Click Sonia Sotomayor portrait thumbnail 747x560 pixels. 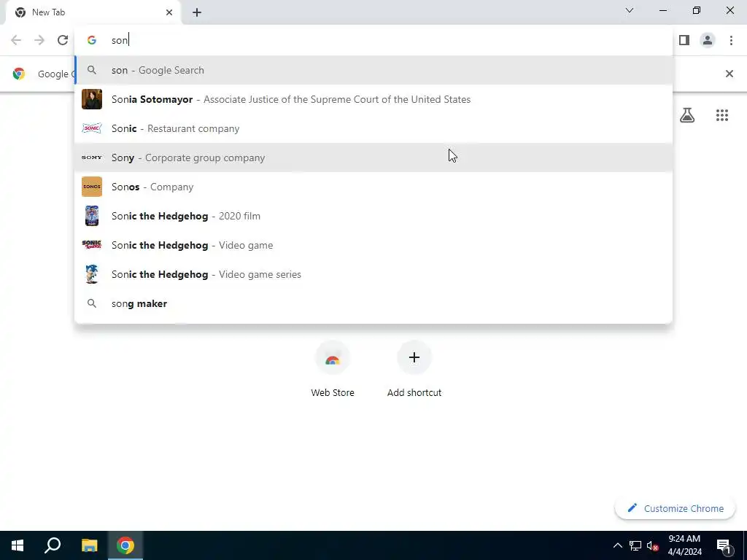coord(92,99)
